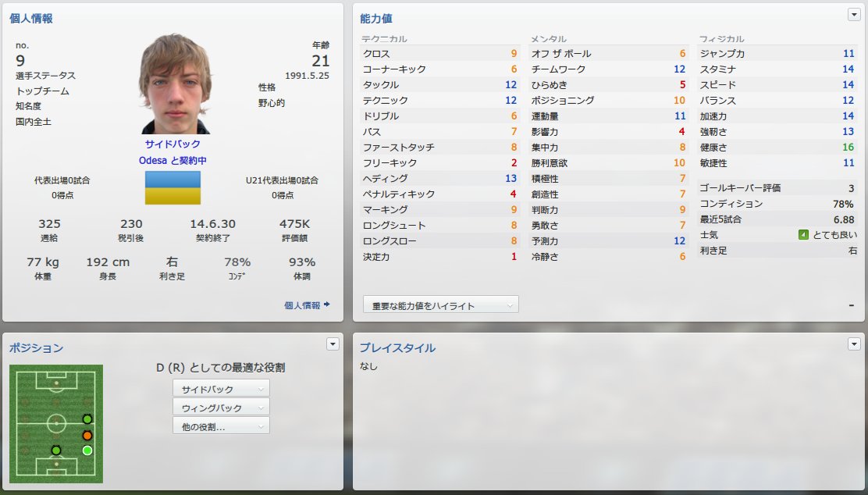The height and width of the screenshot is (495, 868).
Task: Open the ウィングバック role dropdown
Action: [221, 408]
